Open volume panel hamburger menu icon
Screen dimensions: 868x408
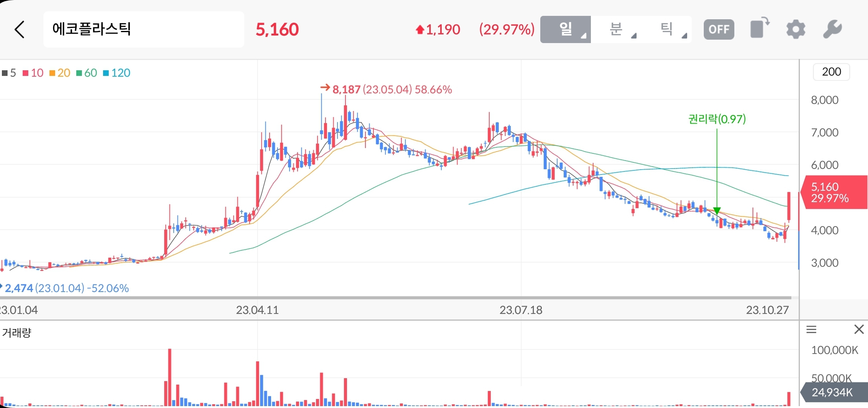811,330
